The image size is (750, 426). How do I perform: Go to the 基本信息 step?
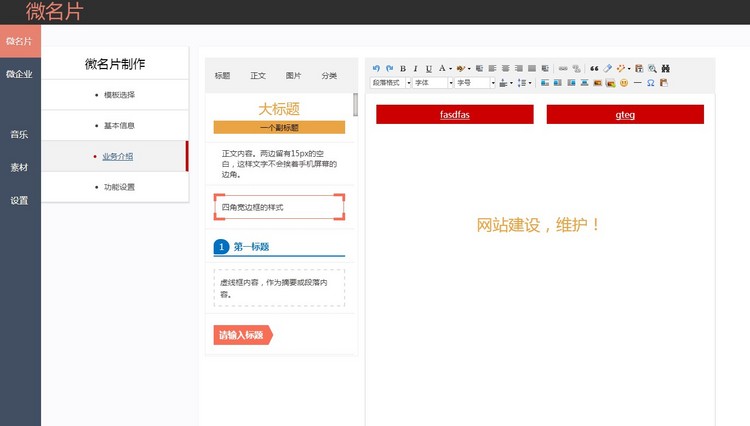pyautogui.click(x=119, y=125)
